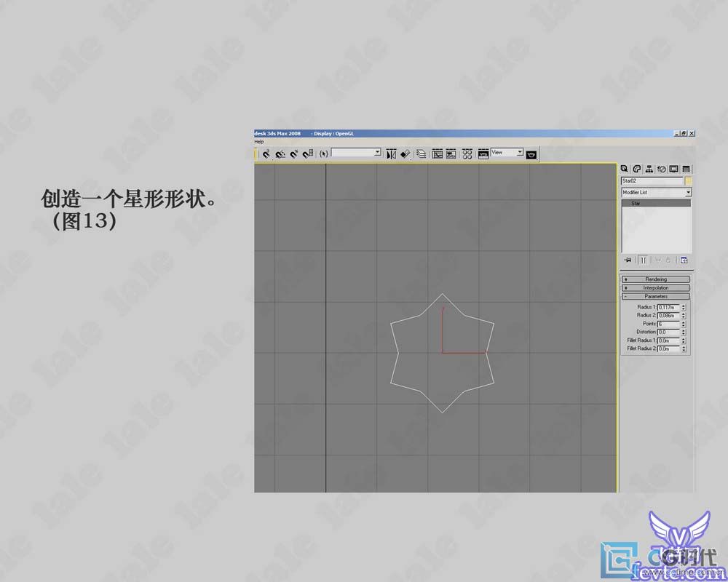This screenshot has height=582, width=728.
Task: Open the object color swatch
Action: pyautogui.click(x=688, y=181)
